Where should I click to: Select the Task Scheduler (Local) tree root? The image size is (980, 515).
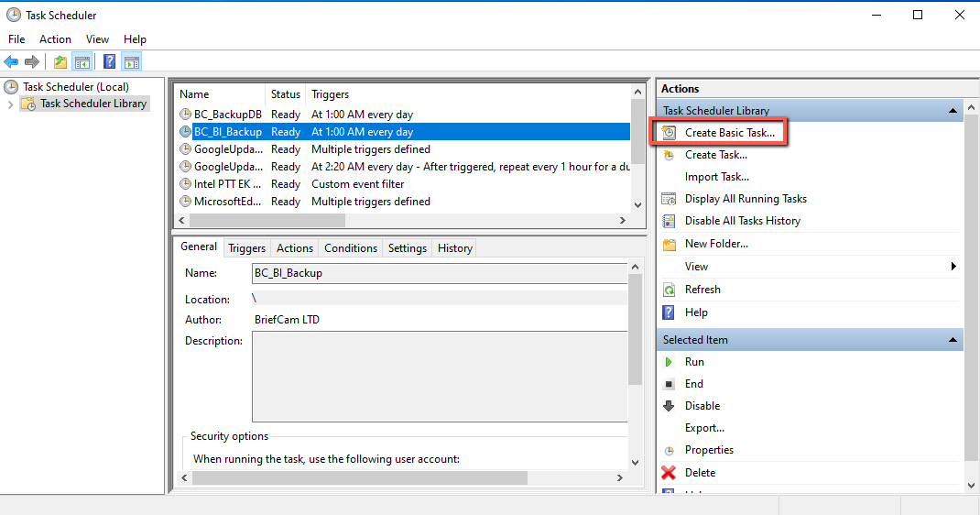tap(76, 87)
